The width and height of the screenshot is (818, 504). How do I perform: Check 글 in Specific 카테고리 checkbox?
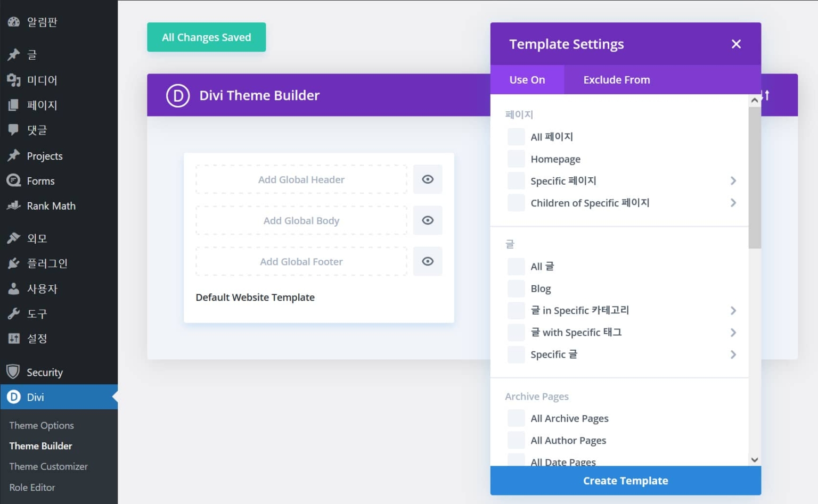pos(516,310)
